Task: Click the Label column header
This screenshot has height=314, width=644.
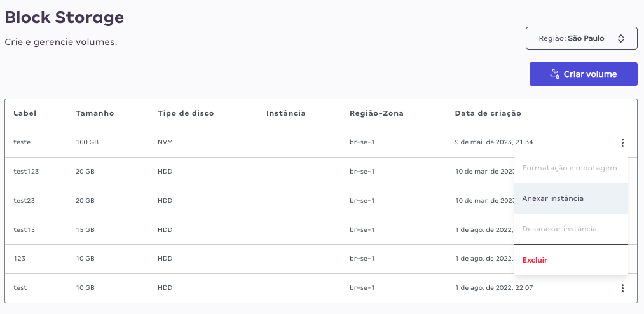Action: (25, 113)
